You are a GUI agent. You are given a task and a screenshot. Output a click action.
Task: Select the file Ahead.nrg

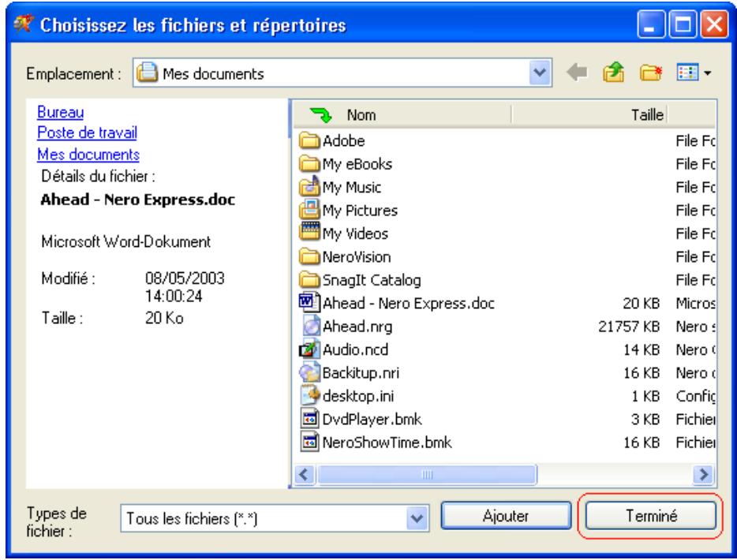tap(357, 326)
